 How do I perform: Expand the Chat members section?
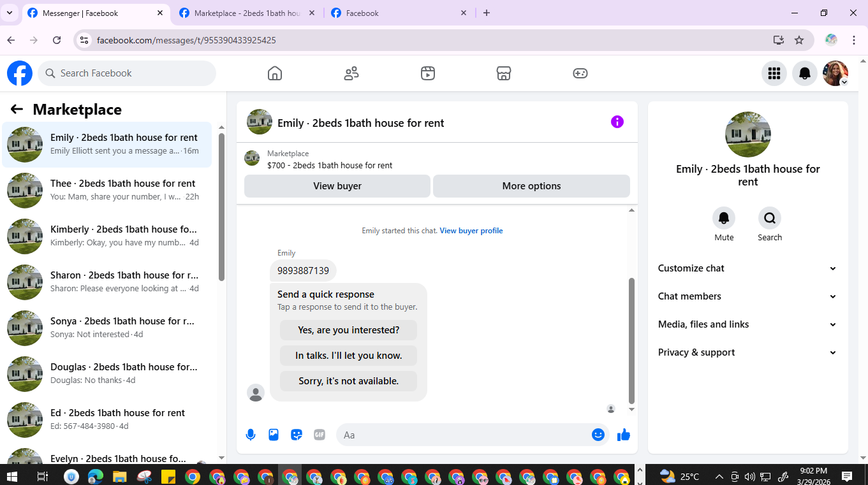click(747, 296)
